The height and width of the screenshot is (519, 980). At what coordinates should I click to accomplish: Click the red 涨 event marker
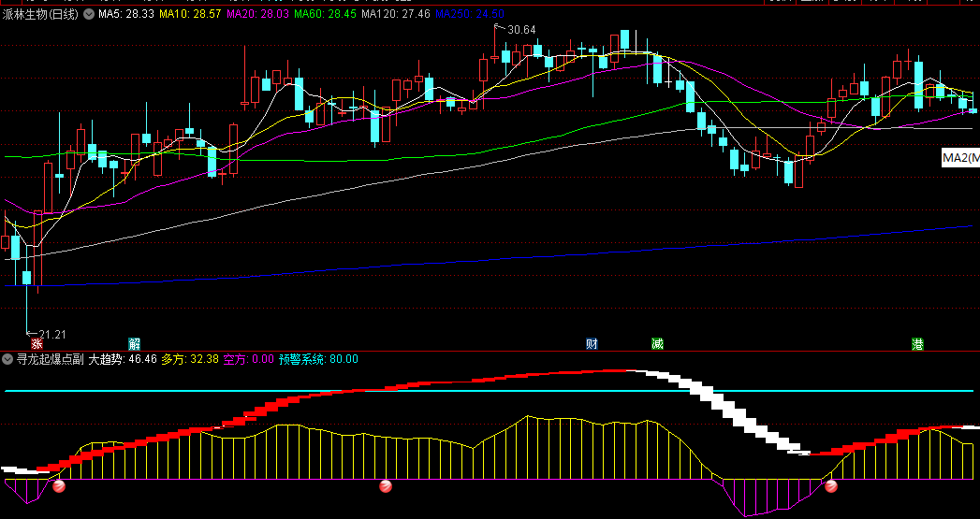(x=37, y=343)
